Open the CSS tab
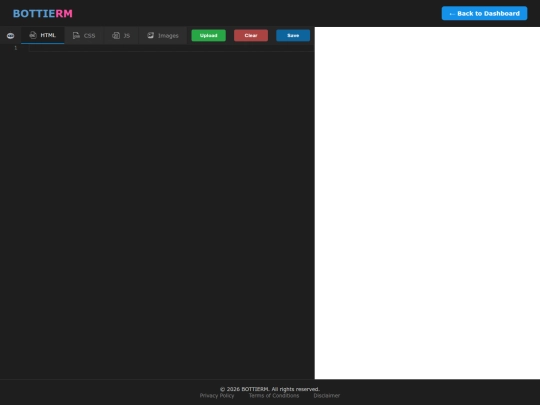Image resolution: width=540 pixels, height=405 pixels. pos(84,35)
